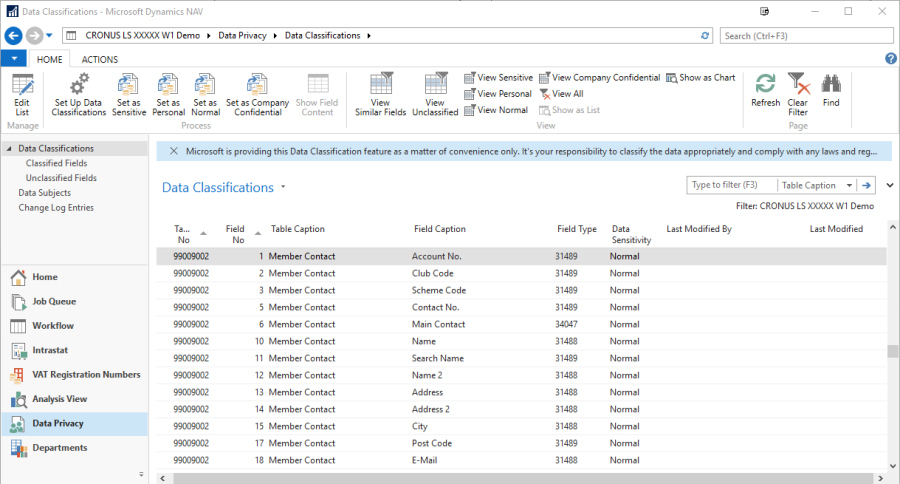Viewport: 900px width, 484px height.
Task: Click the address bar refresh icon
Action: [x=705, y=36]
